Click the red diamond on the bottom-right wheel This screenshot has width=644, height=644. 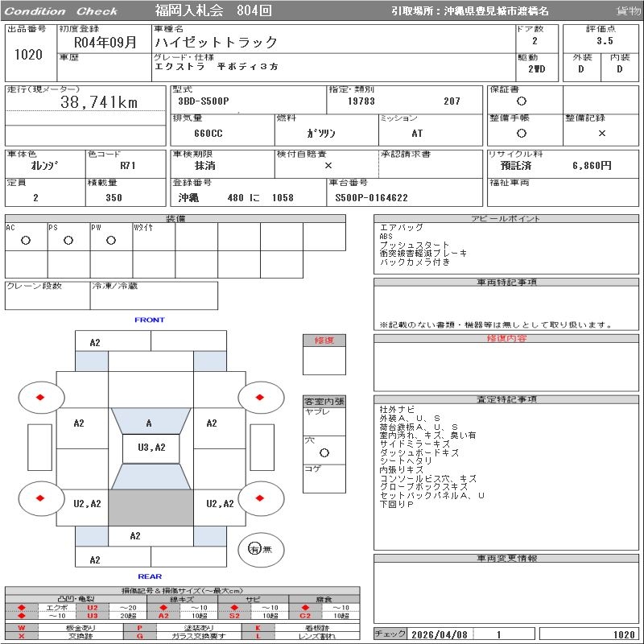coord(259,498)
